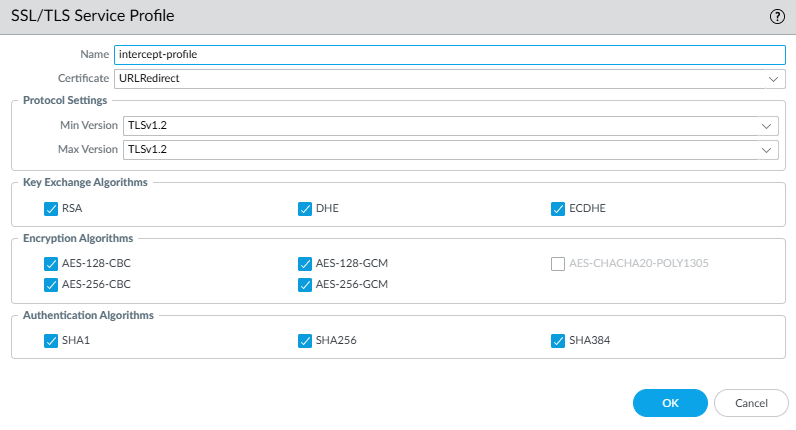796x430 pixels.
Task: Click the Name input field
Action: [x=449, y=55]
